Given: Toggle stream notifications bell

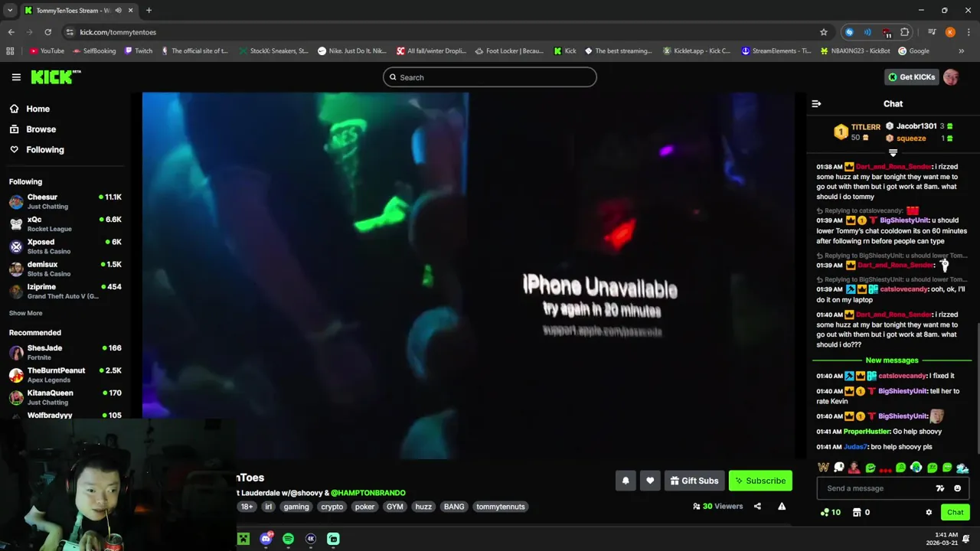Looking at the screenshot, I should pyautogui.click(x=626, y=481).
